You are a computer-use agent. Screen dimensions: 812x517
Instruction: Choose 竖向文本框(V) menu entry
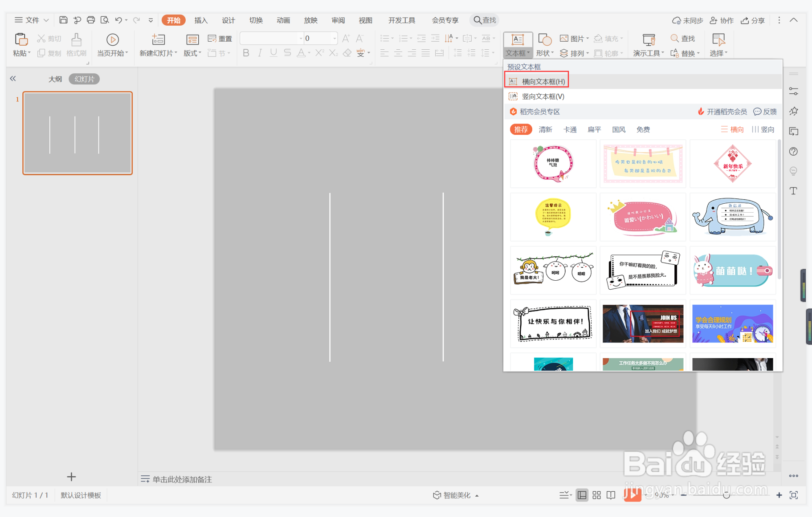[543, 97]
